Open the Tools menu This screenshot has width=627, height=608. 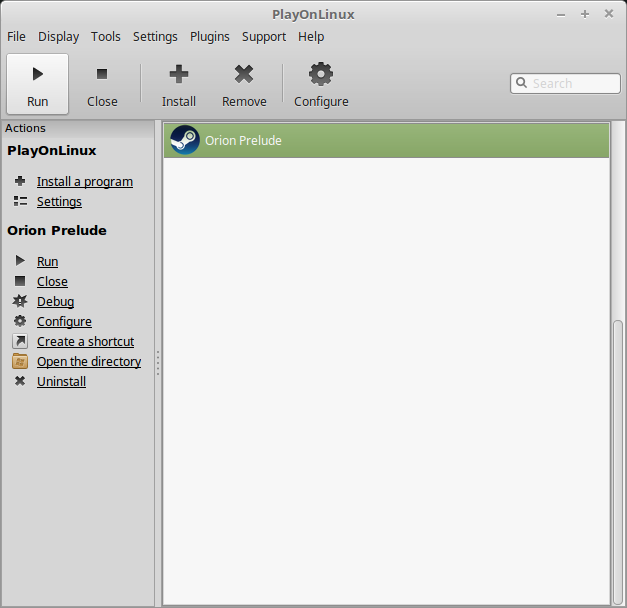pyautogui.click(x=106, y=37)
